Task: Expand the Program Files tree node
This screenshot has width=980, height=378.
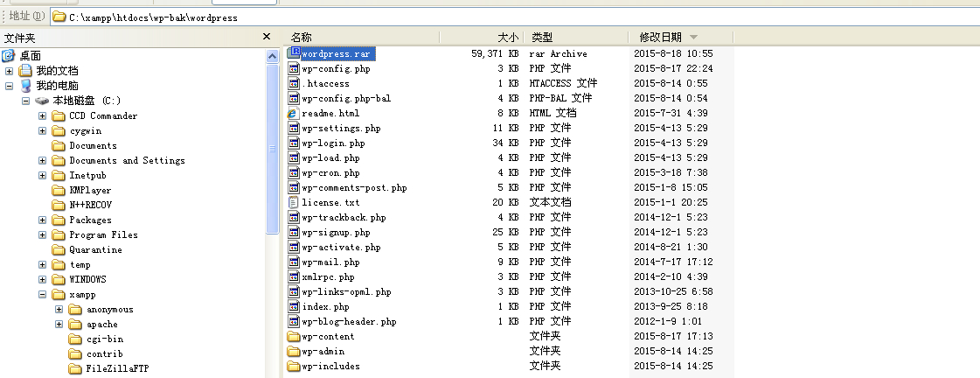Action: click(43, 234)
